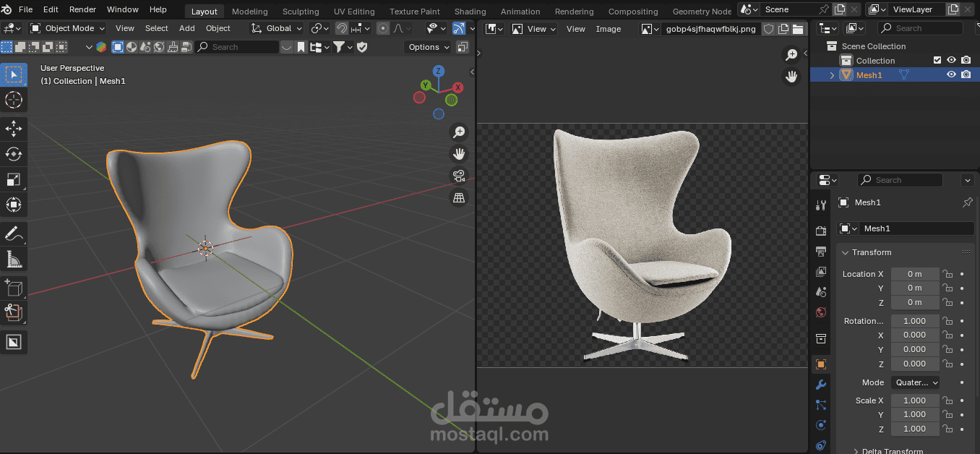
Task: Open the Output properties tab
Action: (821, 251)
